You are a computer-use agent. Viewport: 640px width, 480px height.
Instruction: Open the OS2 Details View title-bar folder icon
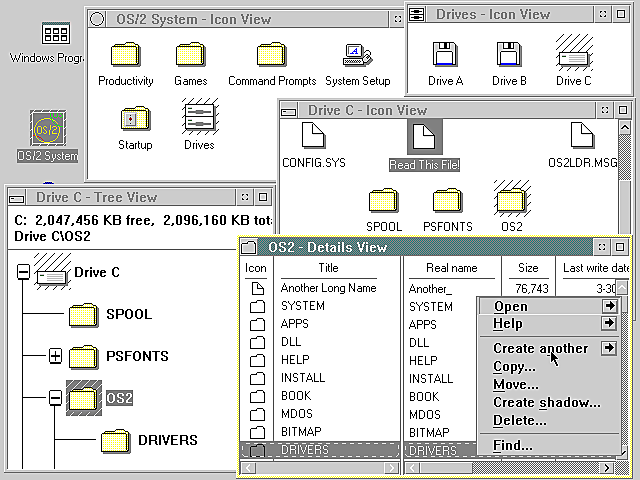tap(249, 247)
